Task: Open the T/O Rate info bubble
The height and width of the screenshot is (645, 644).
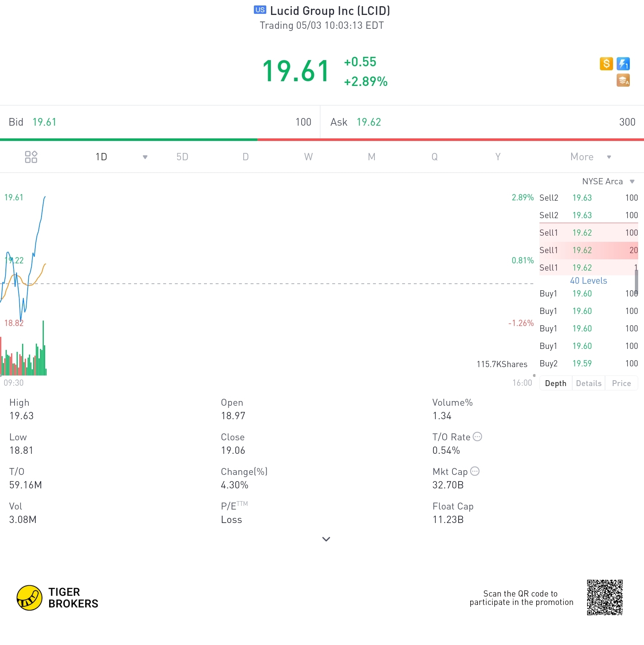Action: click(477, 437)
